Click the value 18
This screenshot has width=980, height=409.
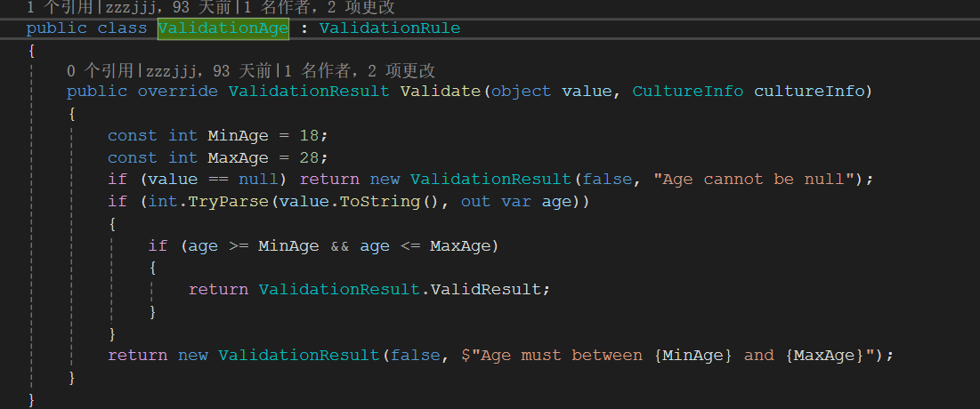[309, 135]
